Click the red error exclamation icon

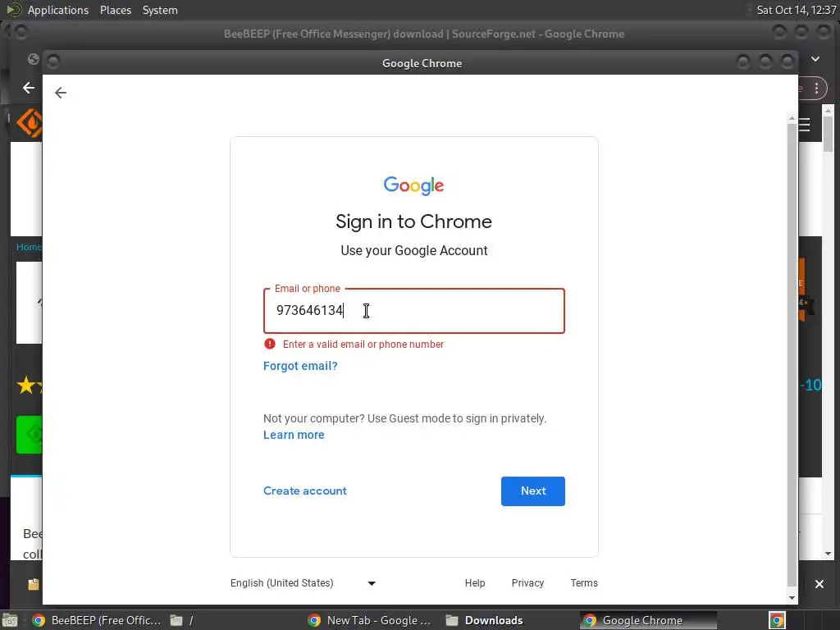pos(269,344)
